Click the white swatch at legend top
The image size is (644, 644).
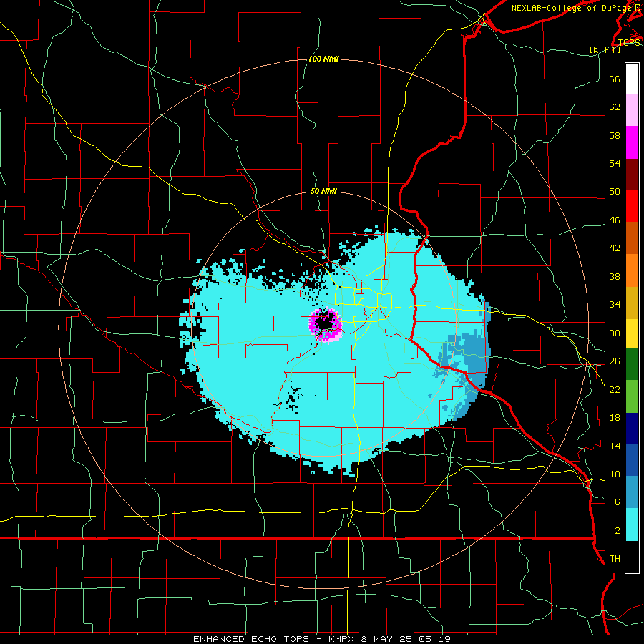[632, 79]
